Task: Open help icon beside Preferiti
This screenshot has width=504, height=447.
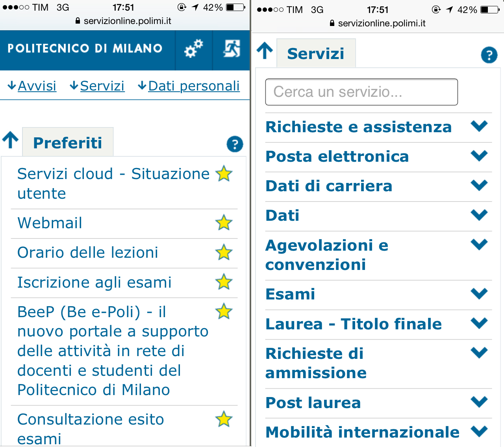Action: pos(235,144)
